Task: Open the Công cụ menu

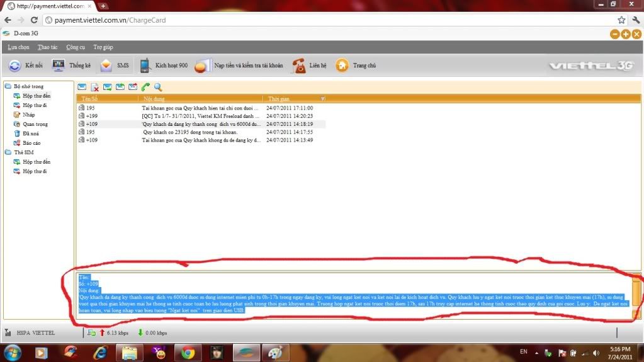Action: pos(76,47)
